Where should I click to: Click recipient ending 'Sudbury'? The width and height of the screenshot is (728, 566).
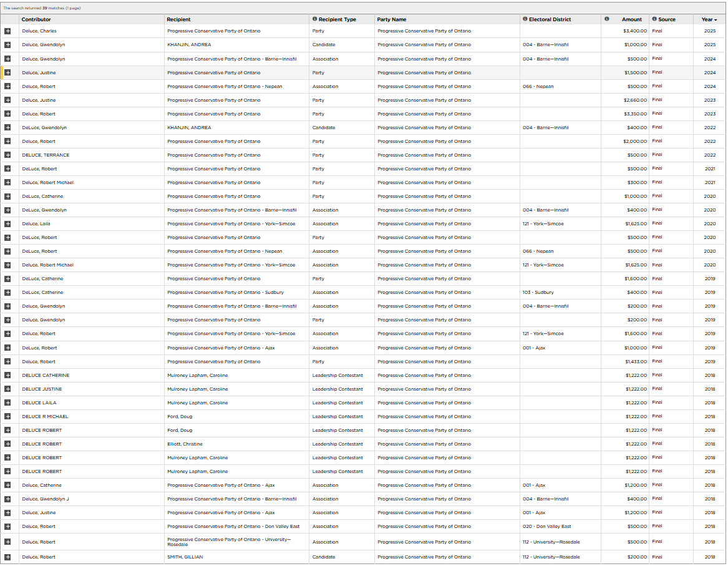tap(225, 293)
